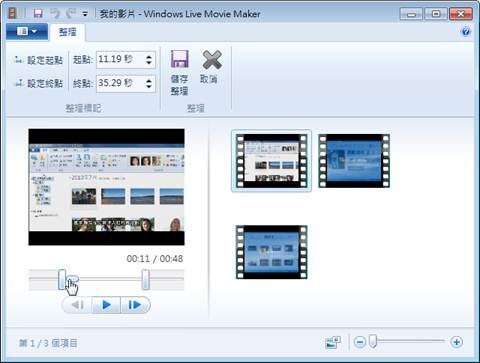
Task: Click the 儲存整理 floppy disk button
Action: pos(180,72)
